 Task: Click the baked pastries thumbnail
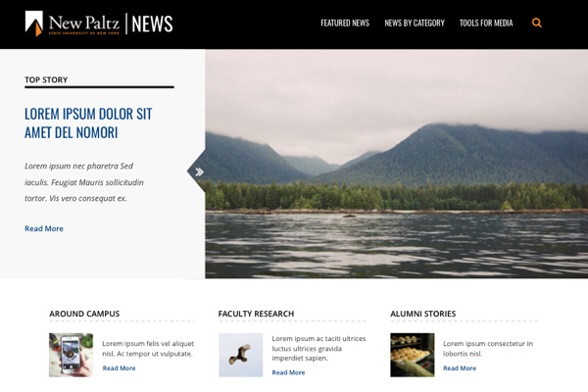point(413,355)
